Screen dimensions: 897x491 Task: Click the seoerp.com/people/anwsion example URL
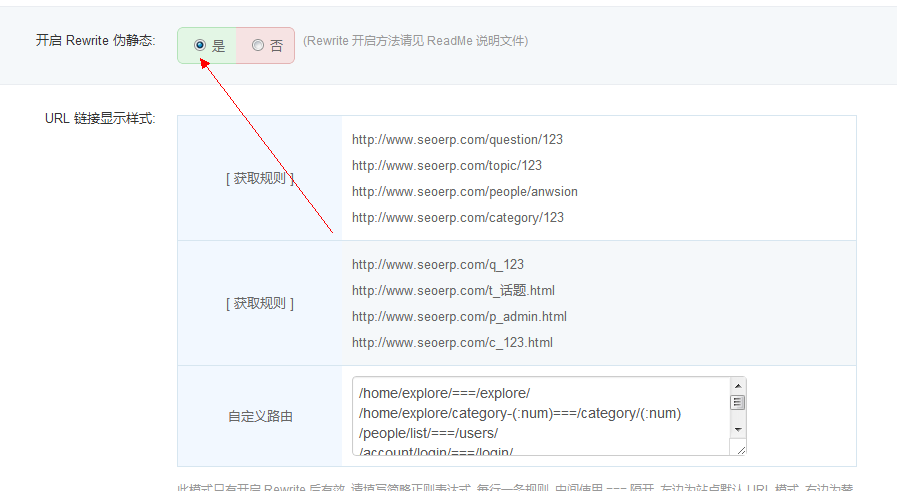pos(464,192)
